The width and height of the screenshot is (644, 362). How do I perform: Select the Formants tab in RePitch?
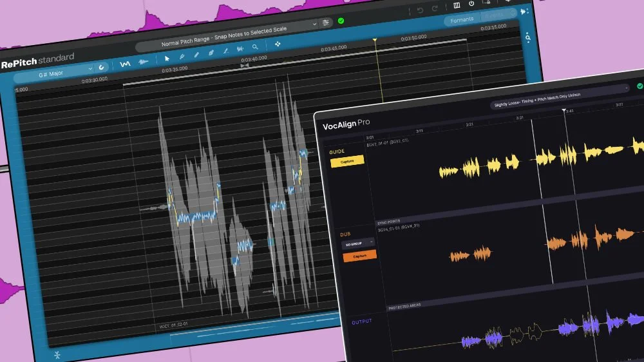462,20
